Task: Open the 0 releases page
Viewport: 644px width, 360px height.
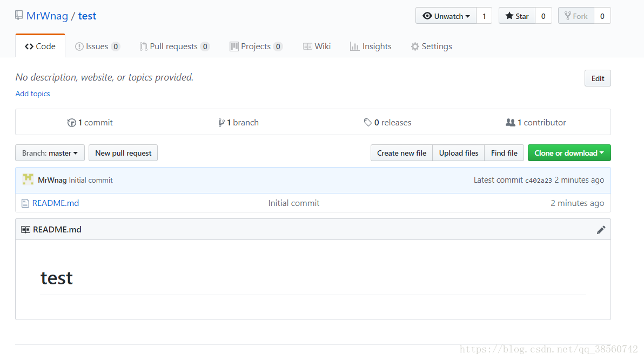Action: pos(387,123)
